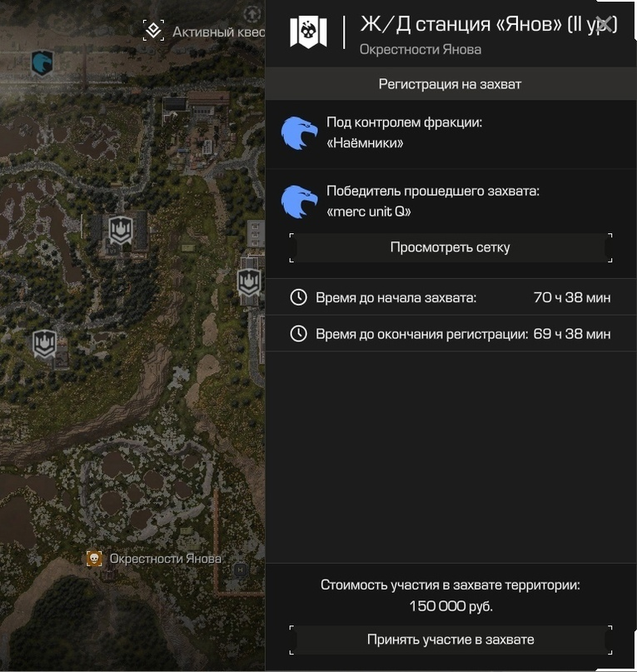Click the winner name «merc unit Q»

pyautogui.click(x=369, y=212)
